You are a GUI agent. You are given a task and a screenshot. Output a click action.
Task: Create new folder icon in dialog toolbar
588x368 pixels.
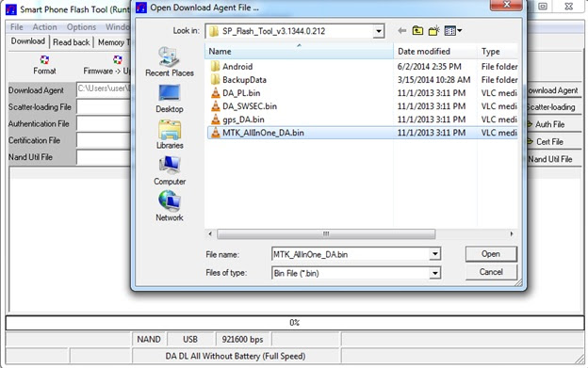pyautogui.click(x=433, y=31)
